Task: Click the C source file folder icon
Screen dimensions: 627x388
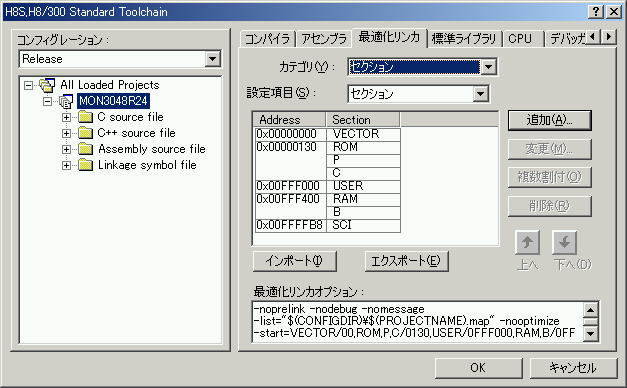Action: (x=85, y=117)
